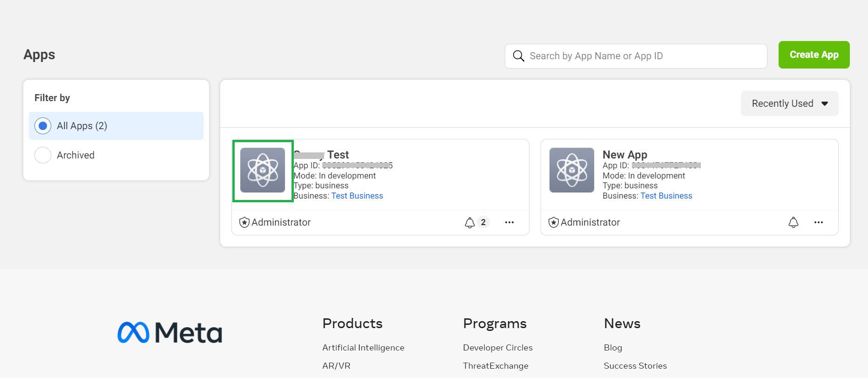Open three-dot menu on Test app card

tap(509, 223)
